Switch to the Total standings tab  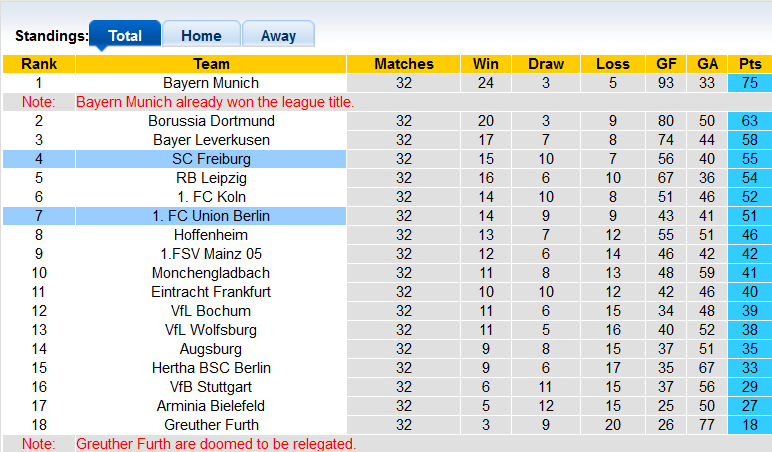[x=125, y=35]
